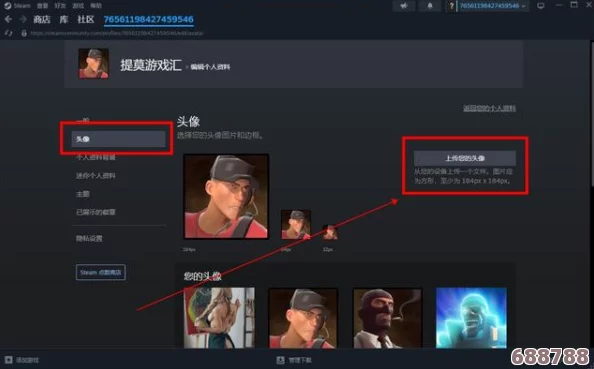Choose the Scout with cap avatar under 您的头像

tap(303, 318)
